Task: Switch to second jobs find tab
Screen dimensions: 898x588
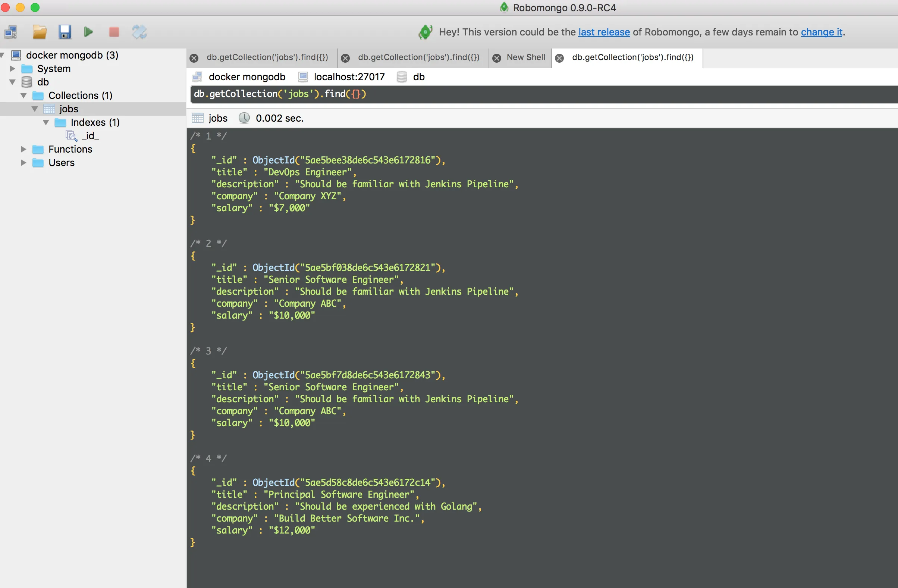Action: coord(418,57)
